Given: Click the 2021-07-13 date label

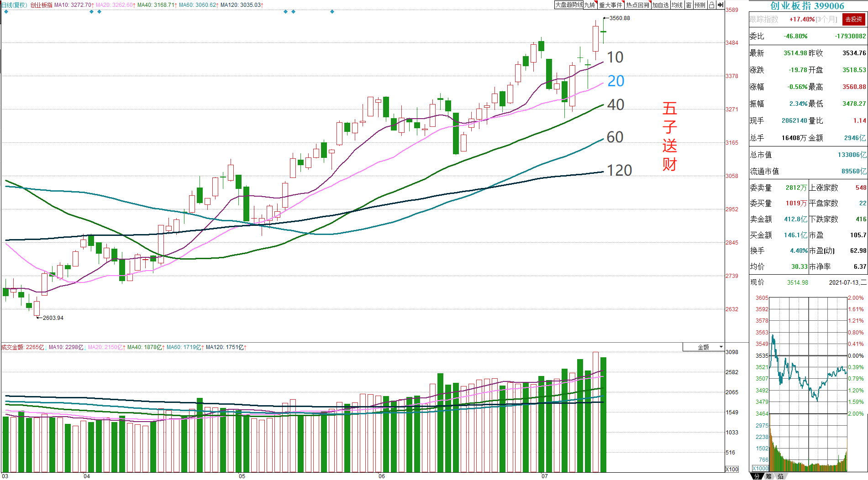Looking at the screenshot, I should [x=844, y=282].
